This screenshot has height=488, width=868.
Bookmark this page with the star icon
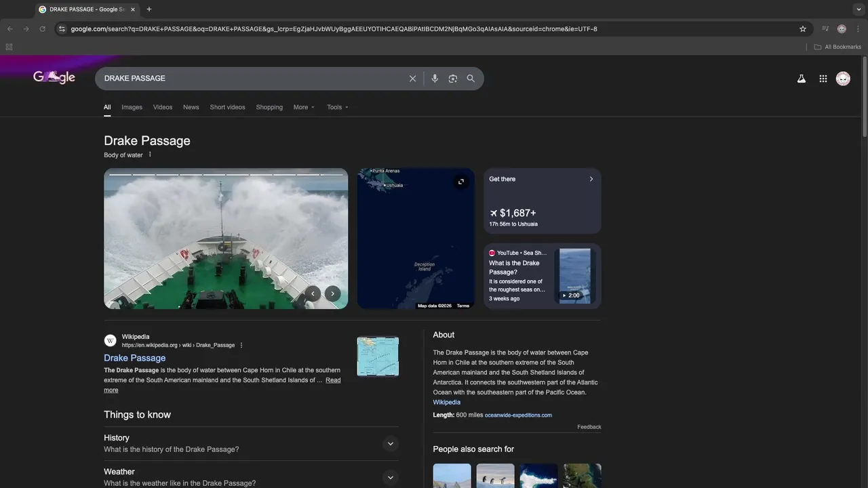click(803, 29)
